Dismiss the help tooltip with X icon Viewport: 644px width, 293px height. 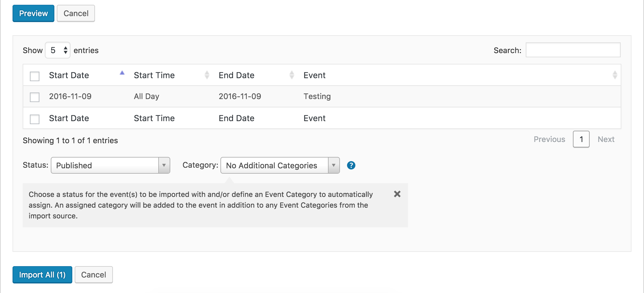point(397,194)
